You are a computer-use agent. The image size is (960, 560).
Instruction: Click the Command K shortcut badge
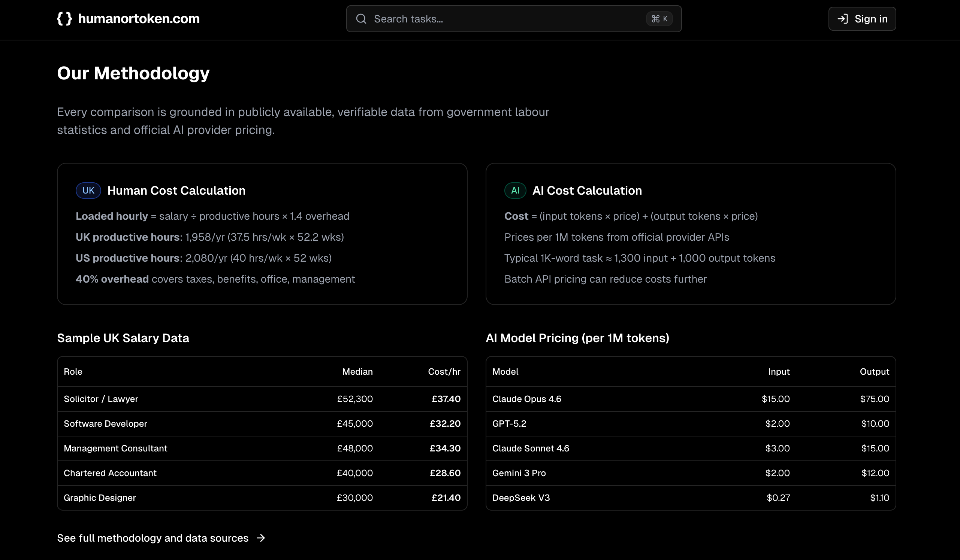click(x=659, y=19)
